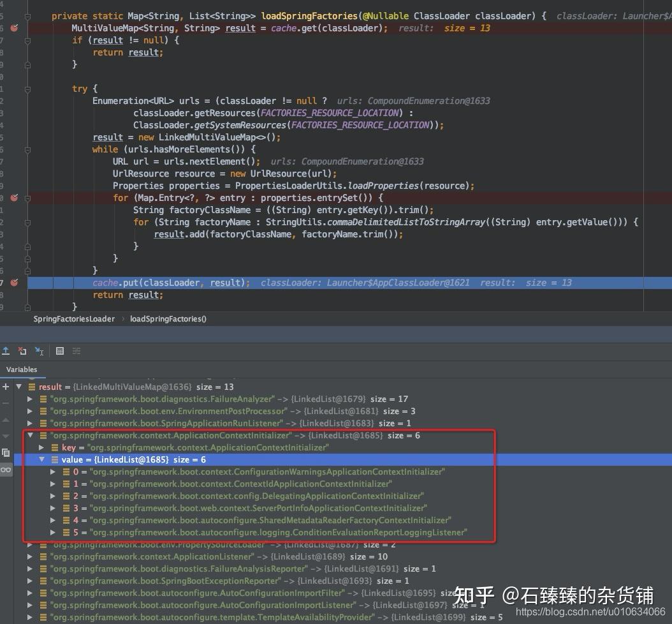
Task: Click loadSpringFactories() breadcrumb
Action: click(x=168, y=318)
